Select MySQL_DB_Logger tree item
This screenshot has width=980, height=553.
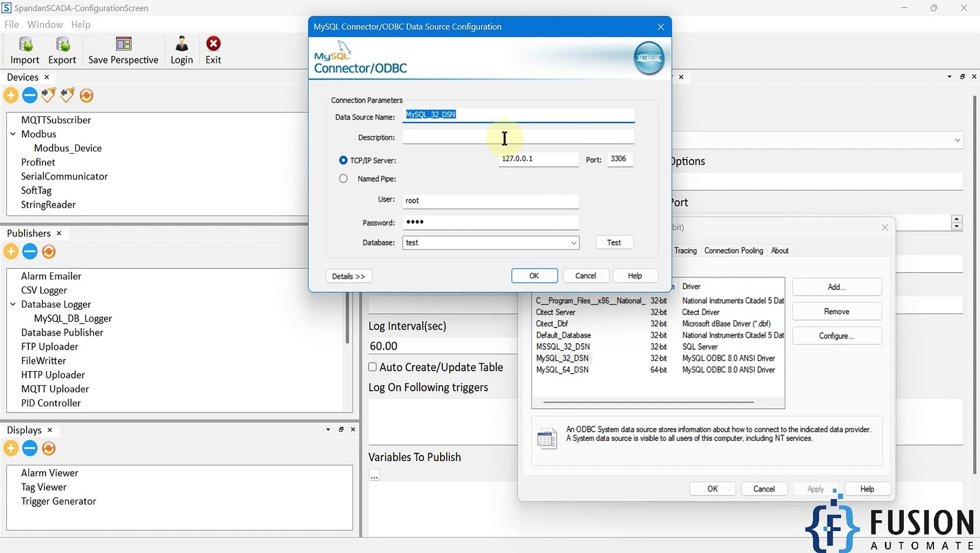73,318
